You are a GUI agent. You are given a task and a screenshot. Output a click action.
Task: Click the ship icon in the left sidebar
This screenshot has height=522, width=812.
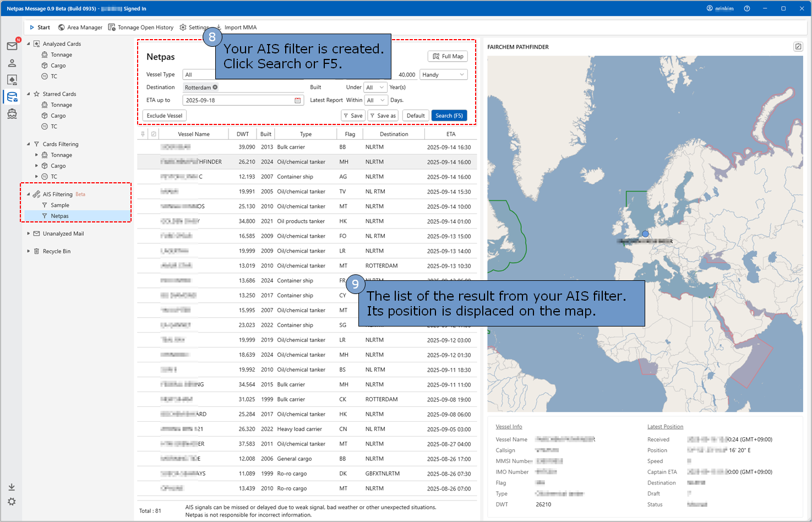[12, 114]
